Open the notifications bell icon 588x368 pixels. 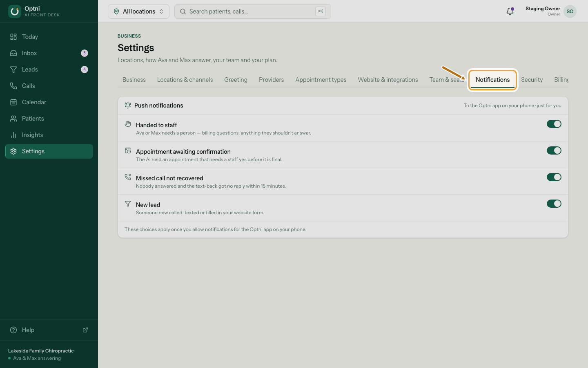click(510, 11)
